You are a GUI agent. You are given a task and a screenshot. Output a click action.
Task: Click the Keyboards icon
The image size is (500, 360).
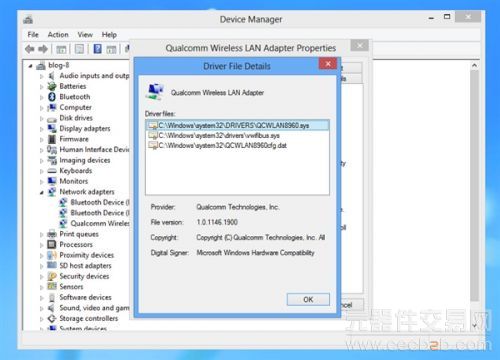[x=52, y=171]
